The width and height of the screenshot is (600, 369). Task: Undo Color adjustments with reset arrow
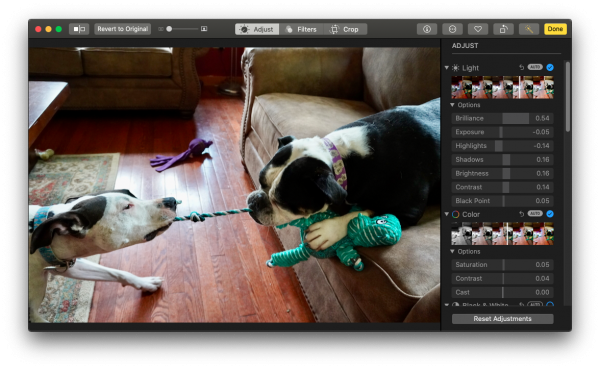(x=522, y=214)
